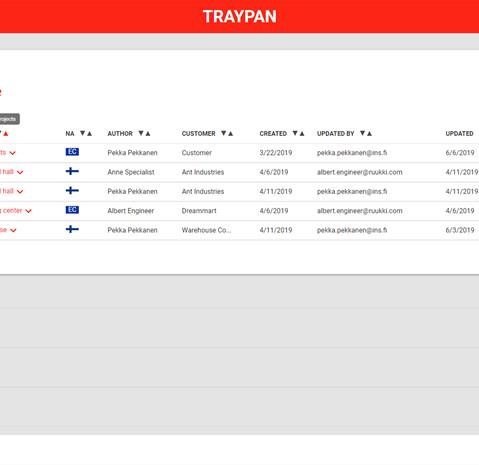
Task: Click albert.engineer@ruukki.com in Dreammart row
Action: coord(360,211)
